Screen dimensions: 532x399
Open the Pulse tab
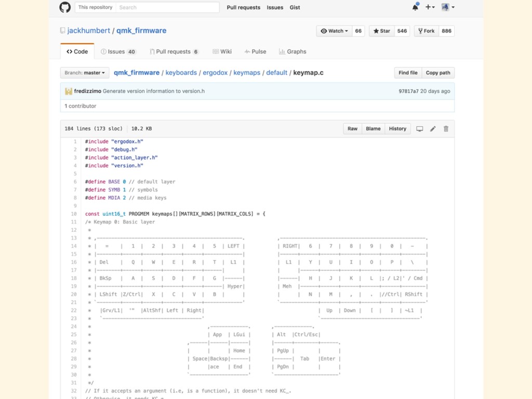[255, 51]
